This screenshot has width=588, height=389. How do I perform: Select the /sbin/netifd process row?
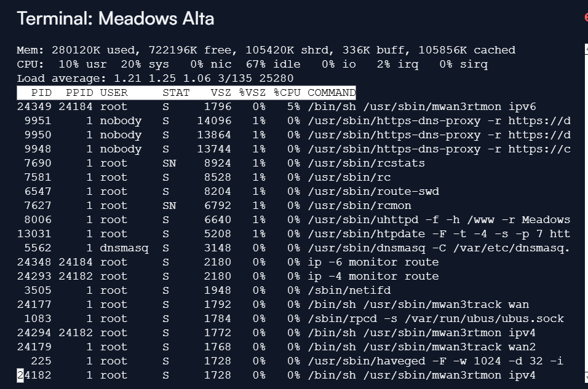coord(204,291)
